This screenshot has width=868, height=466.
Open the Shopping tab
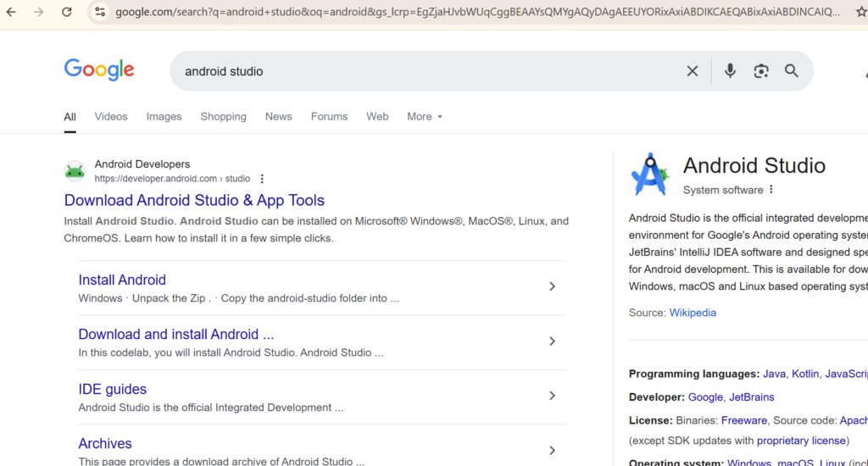click(x=223, y=117)
